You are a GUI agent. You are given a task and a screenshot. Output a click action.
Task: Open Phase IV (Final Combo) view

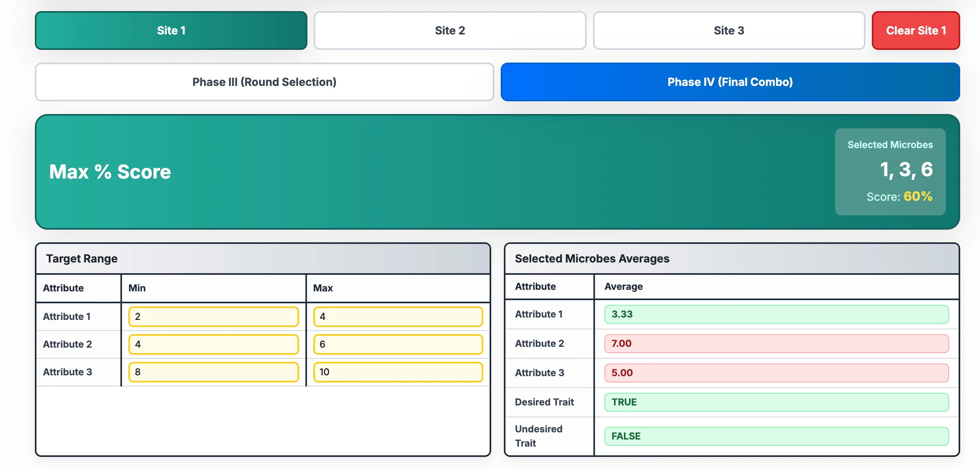pos(730,82)
